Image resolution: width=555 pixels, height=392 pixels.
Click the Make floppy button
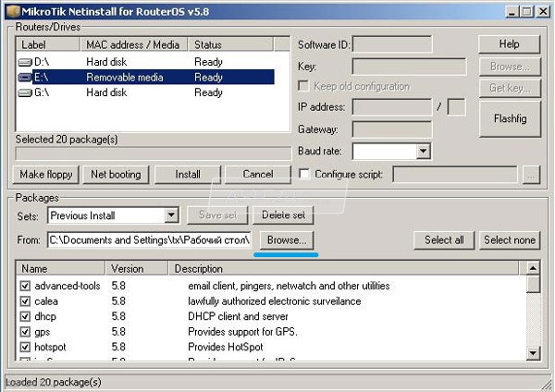(x=46, y=175)
